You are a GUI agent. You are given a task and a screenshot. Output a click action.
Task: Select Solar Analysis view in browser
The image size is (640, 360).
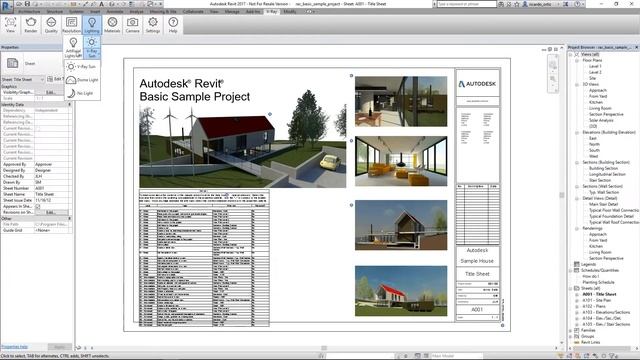(x=601, y=120)
